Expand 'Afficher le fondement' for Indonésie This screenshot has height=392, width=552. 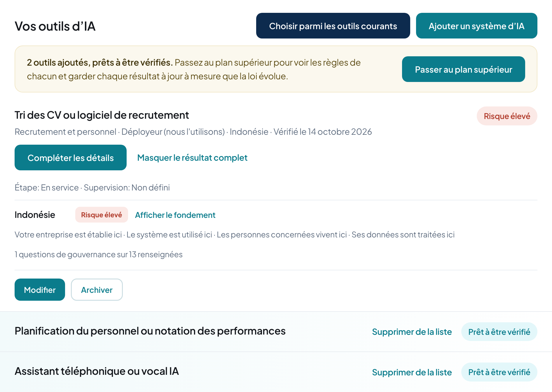pos(175,215)
